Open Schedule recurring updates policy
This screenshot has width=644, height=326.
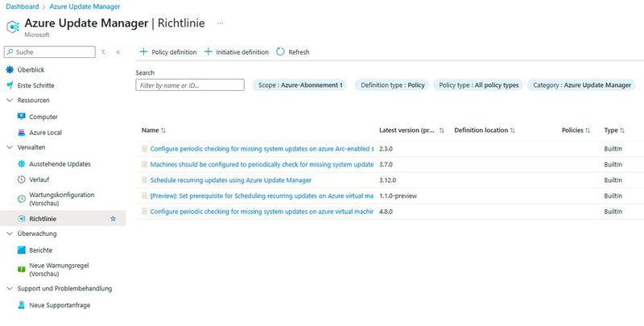pos(231,180)
